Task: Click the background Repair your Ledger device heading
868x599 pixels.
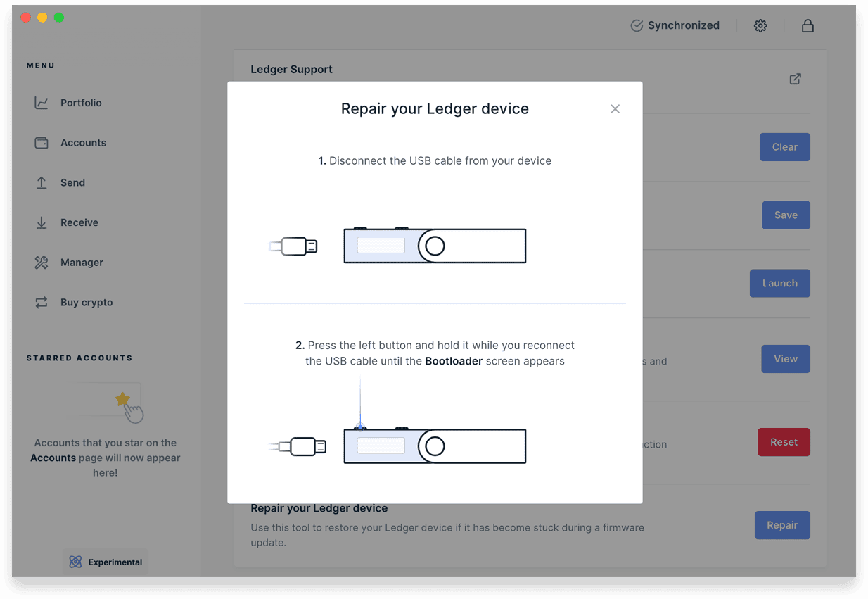Action: pos(319,508)
